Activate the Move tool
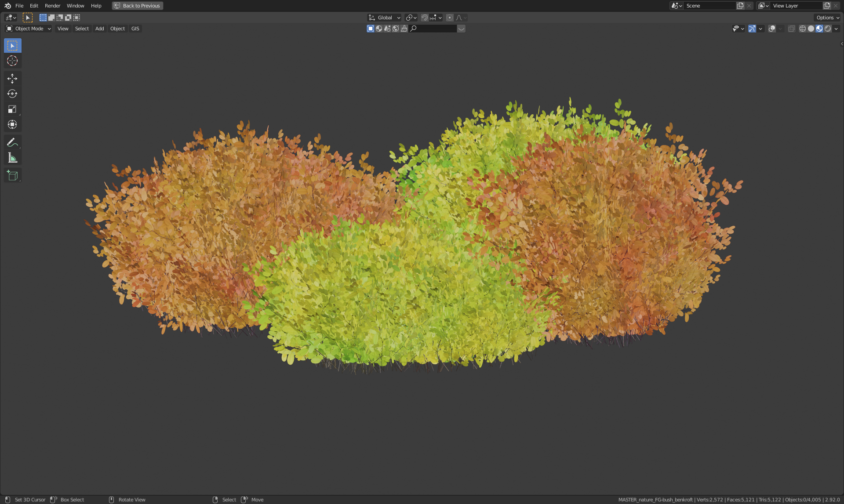Screen dimensions: 844x504 click(12, 79)
